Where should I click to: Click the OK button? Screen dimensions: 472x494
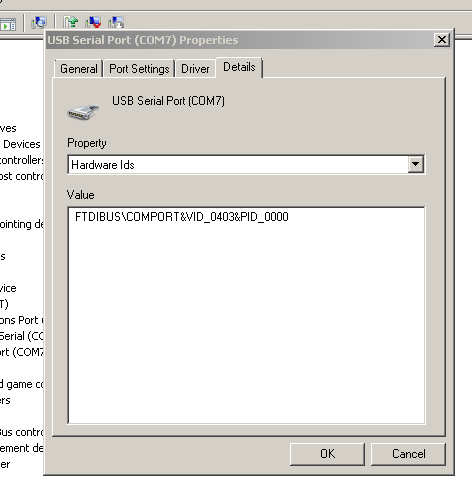[x=327, y=454]
